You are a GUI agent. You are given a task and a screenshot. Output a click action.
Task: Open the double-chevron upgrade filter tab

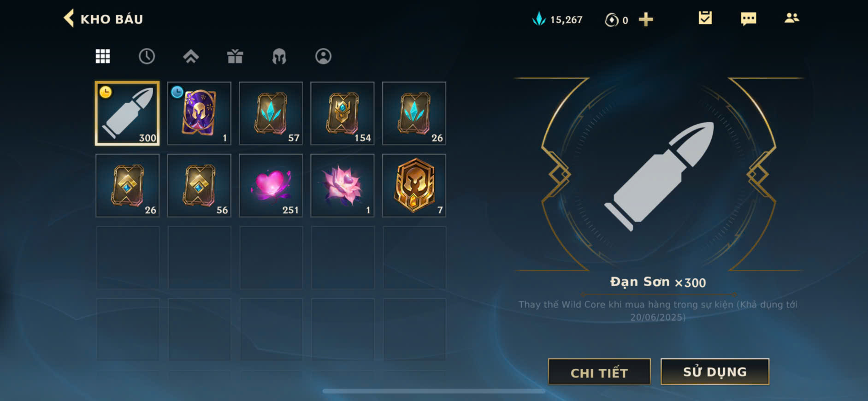point(191,56)
